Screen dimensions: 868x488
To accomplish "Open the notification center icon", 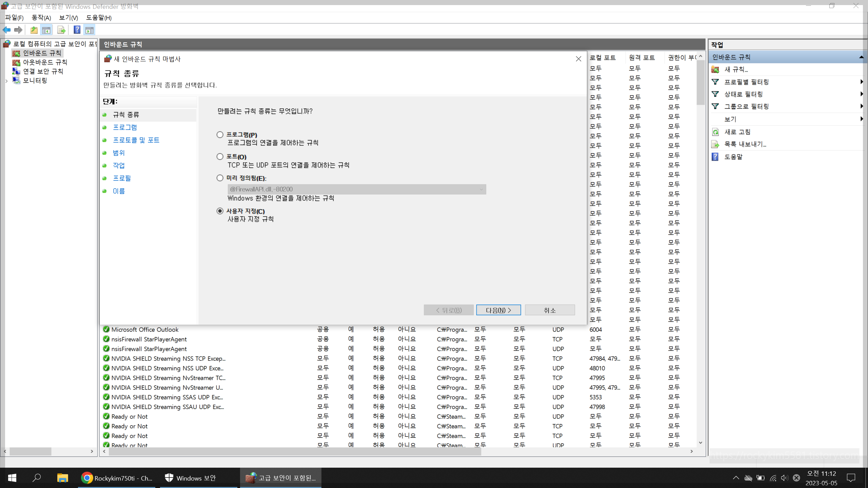I will tap(851, 478).
